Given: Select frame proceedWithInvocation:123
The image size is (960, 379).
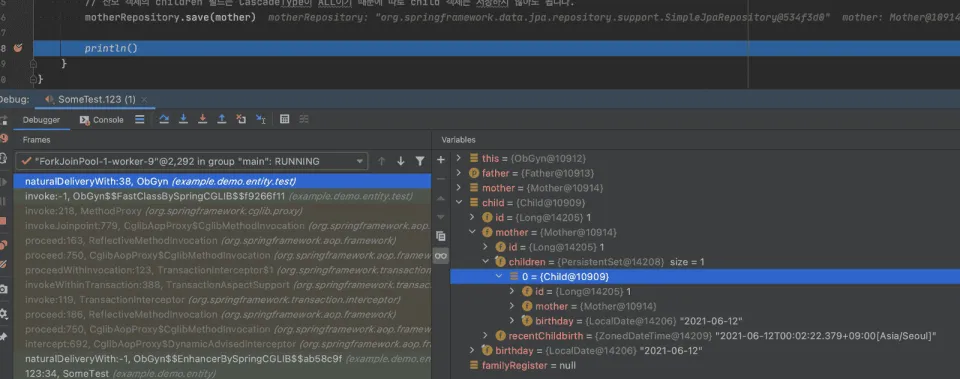Looking at the screenshot, I should click(222, 270).
